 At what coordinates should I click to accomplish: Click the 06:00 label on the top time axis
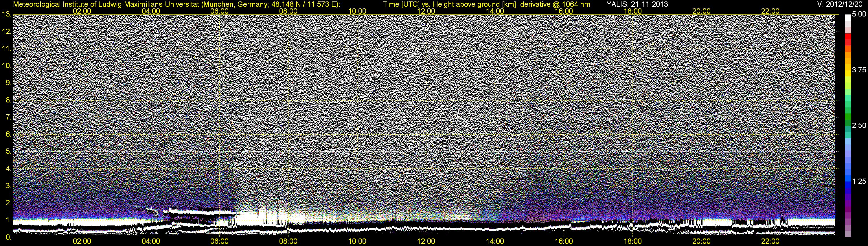click(219, 11)
